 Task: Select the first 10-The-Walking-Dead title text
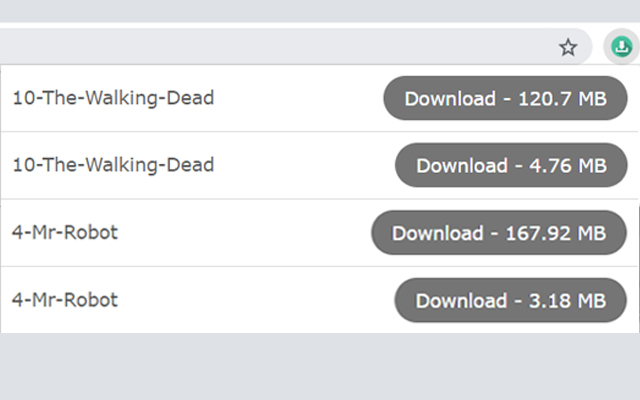[113, 98]
